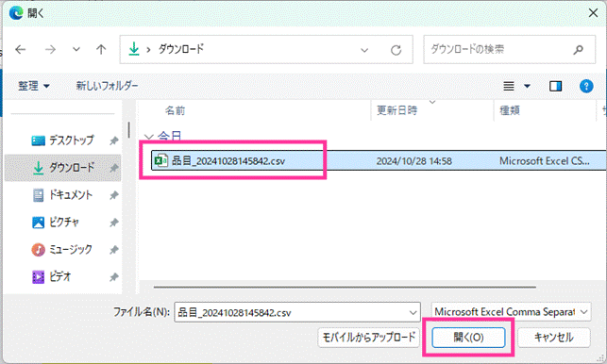The width and height of the screenshot is (607, 364).
Task: Close the 開く dialog
Action: click(x=593, y=13)
